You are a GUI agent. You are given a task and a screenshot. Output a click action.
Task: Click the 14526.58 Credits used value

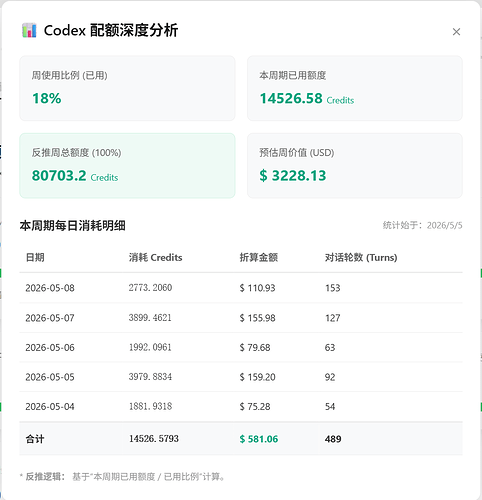click(x=307, y=98)
